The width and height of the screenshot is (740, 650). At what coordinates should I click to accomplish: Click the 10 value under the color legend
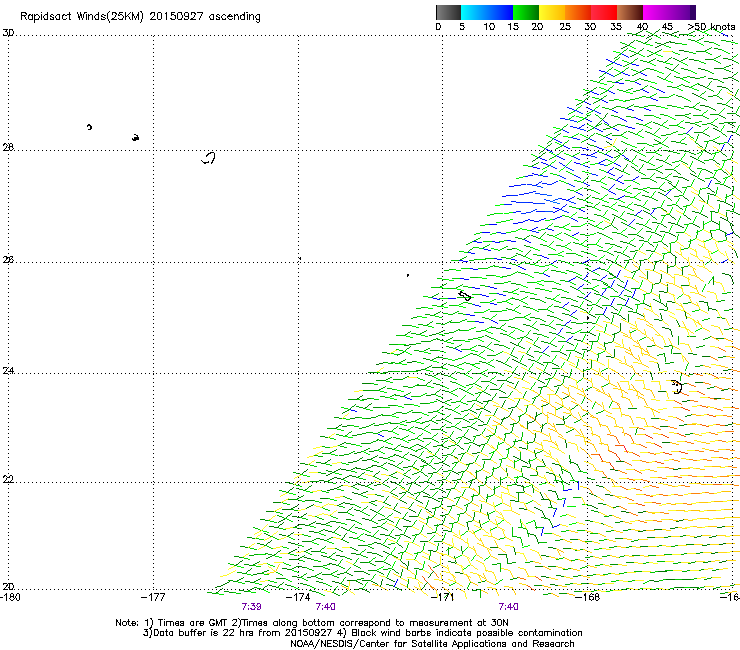pyautogui.click(x=489, y=27)
